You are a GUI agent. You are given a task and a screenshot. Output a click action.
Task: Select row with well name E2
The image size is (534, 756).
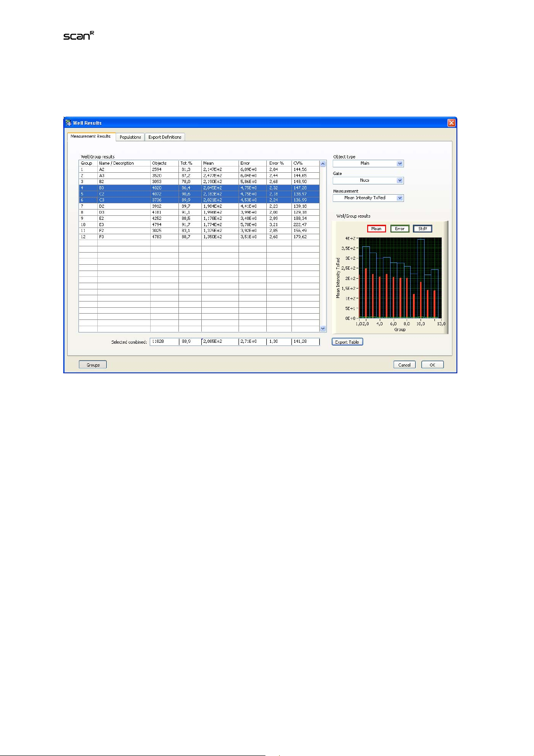[x=199, y=218]
